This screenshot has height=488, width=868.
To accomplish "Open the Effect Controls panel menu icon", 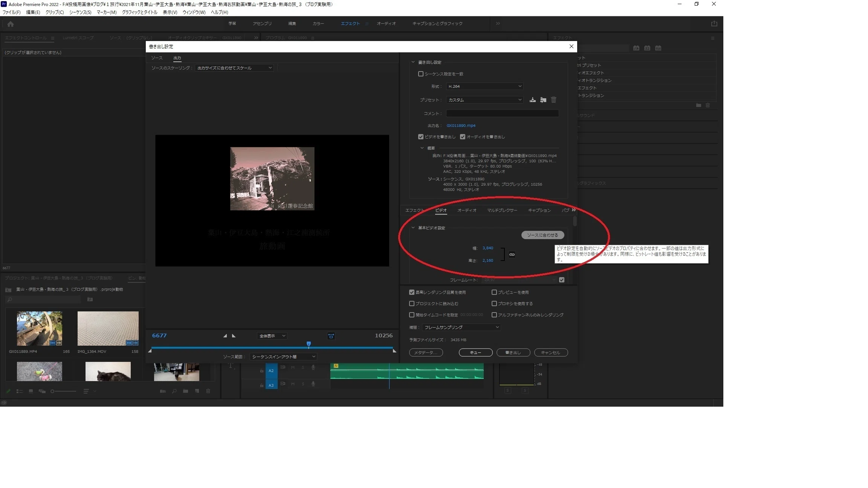I will 52,38.
